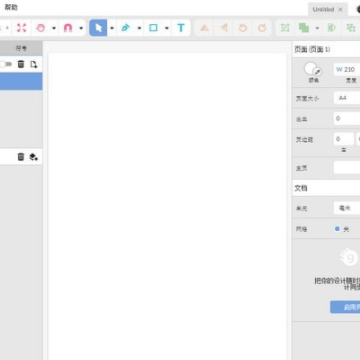Open the magnet snapping dropdown arrow
360x360 pixels.
coord(81,28)
